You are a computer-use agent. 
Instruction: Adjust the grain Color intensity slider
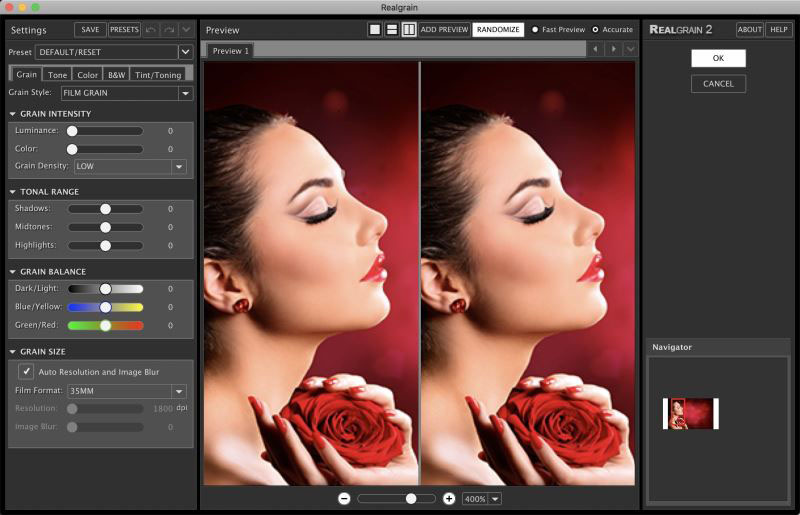(106, 149)
